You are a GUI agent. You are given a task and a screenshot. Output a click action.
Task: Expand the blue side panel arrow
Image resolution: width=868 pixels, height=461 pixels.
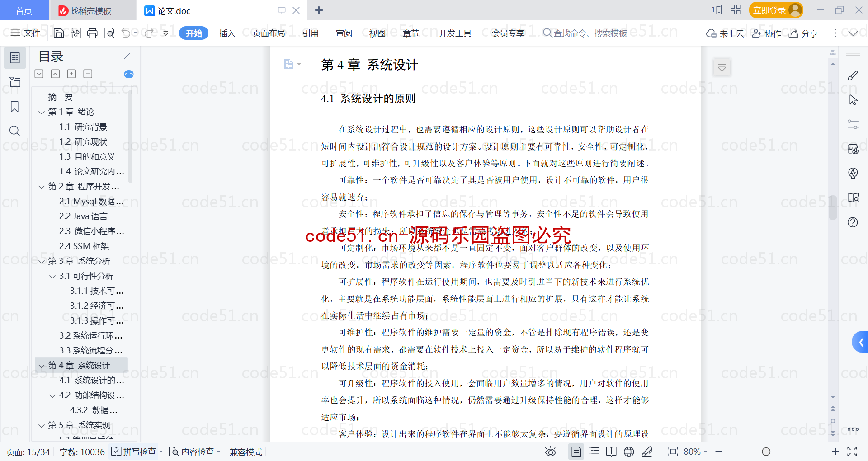point(860,342)
